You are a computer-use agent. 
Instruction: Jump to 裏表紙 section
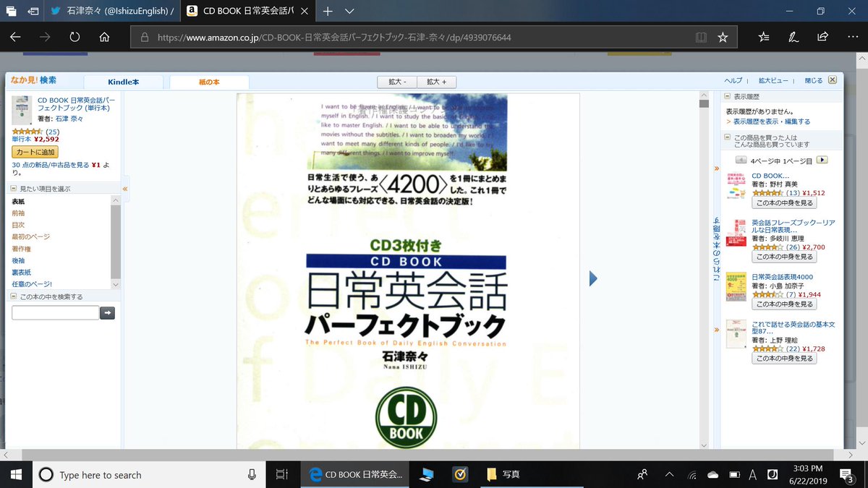click(22, 272)
